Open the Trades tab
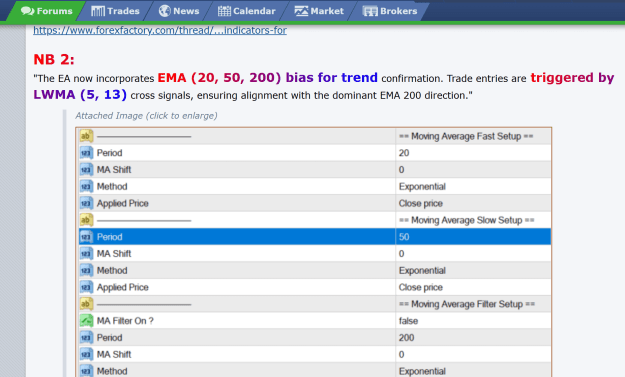Viewport: 625px width, 377px height. click(x=115, y=11)
